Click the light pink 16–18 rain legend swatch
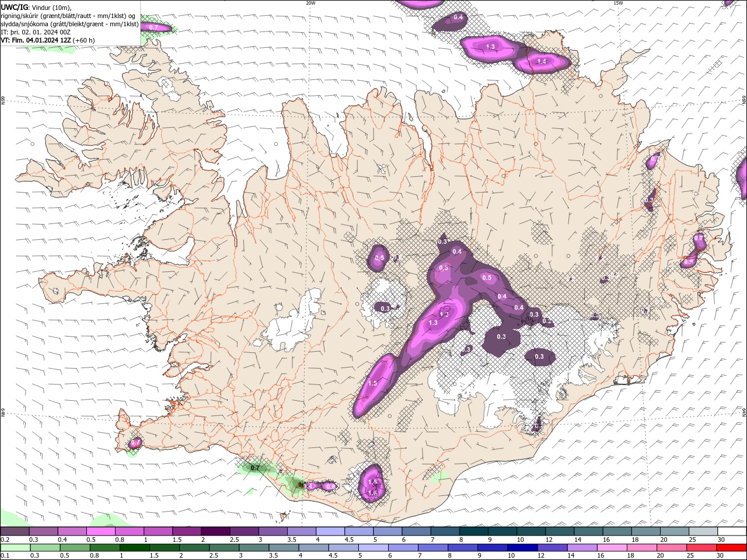 pyautogui.click(x=613, y=548)
